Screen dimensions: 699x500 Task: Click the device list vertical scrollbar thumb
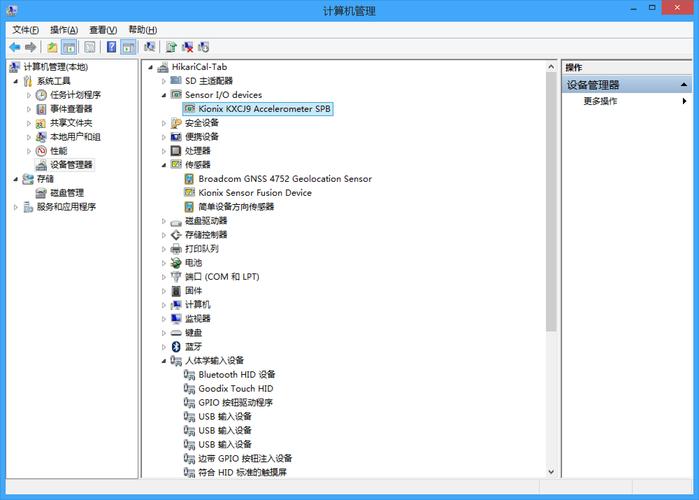[x=551, y=203]
